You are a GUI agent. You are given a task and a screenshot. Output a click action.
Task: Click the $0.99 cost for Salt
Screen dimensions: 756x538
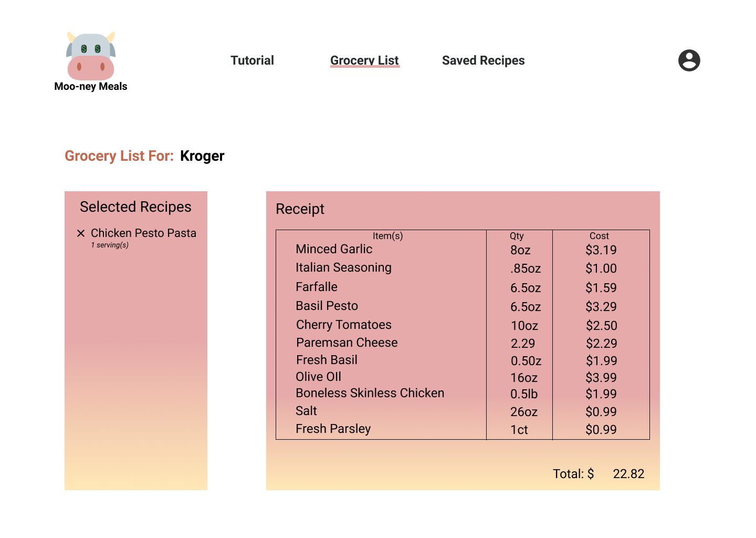pos(601,412)
